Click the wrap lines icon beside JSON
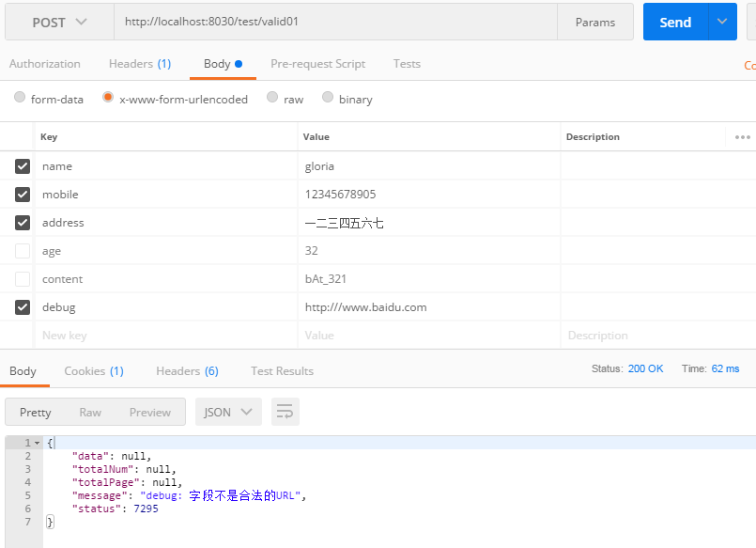Viewport: 756px width, 548px height. point(285,412)
